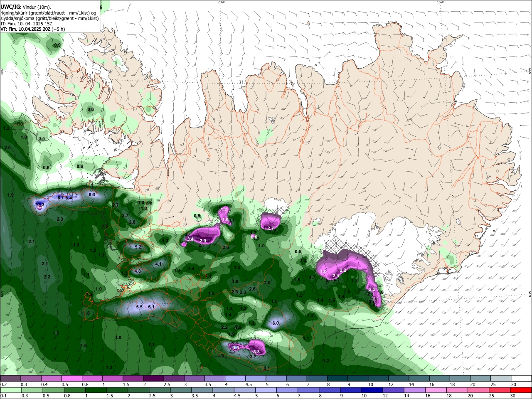This screenshot has height=399, width=532.
Task: Click the purple 12 swatch in the lower legend row
Action: 393,390
